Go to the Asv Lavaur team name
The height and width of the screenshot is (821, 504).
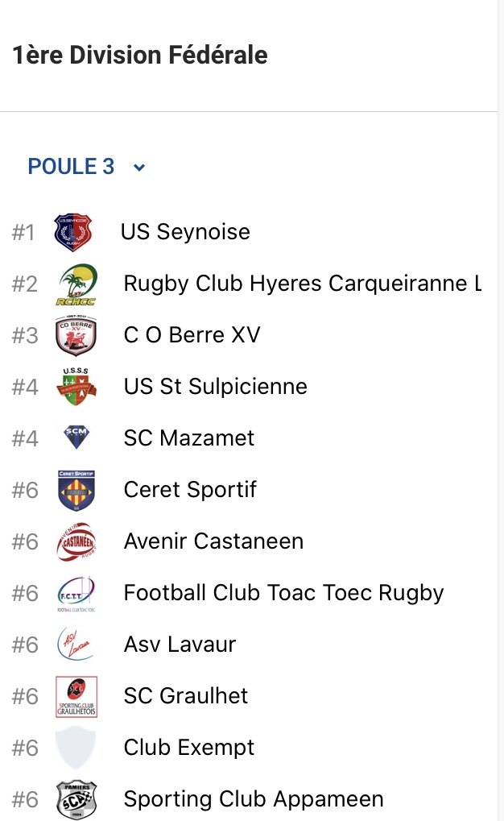180,645
